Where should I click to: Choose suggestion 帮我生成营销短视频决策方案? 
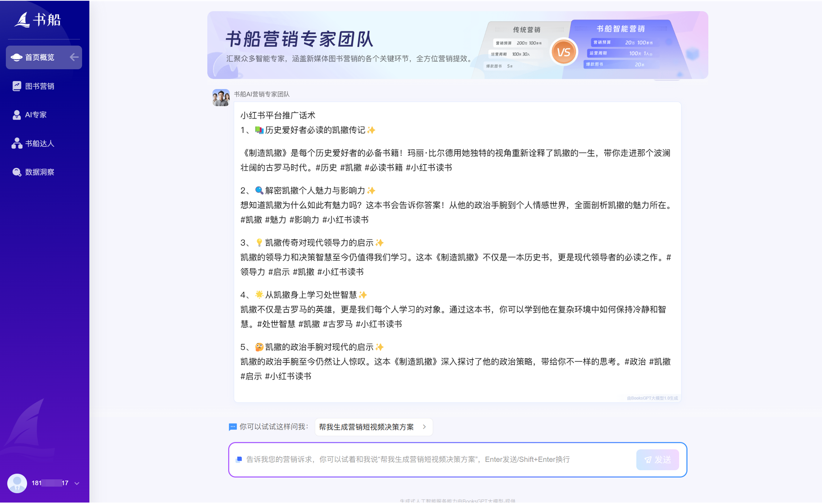pos(366,427)
